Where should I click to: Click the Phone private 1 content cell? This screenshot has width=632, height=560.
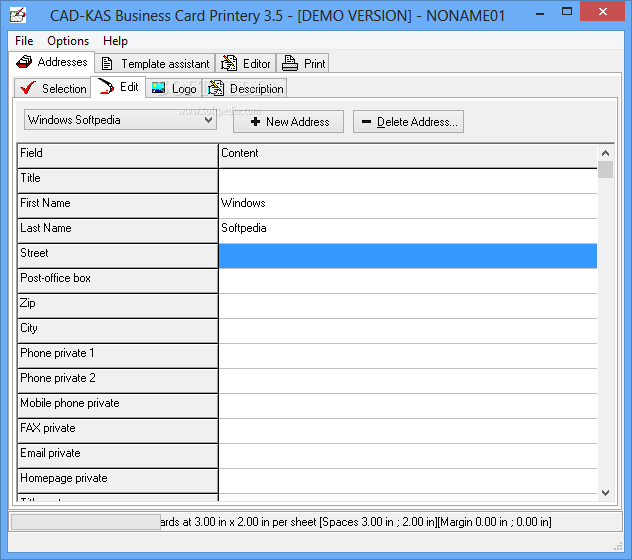click(408, 356)
